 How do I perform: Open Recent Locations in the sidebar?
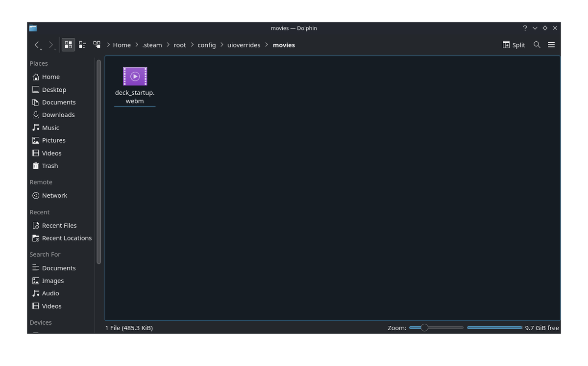click(x=66, y=238)
